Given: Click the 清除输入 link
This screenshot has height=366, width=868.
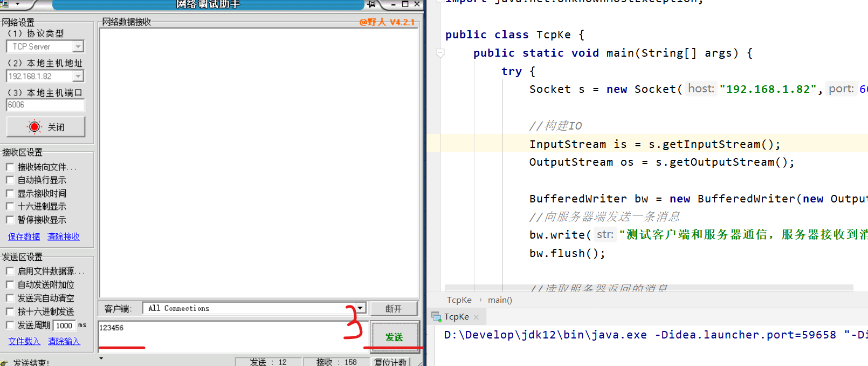Looking at the screenshot, I should click(x=64, y=341).
